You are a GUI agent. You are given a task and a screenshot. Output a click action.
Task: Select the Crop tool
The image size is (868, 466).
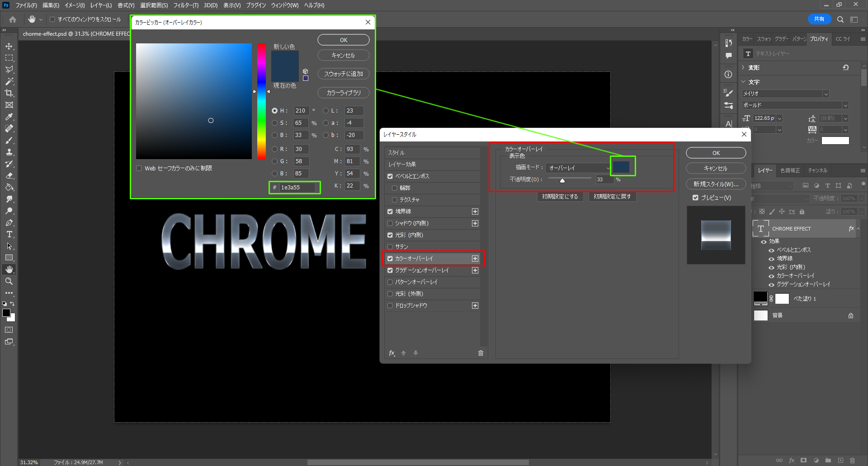pyautogui.click(x=9, y=93)
